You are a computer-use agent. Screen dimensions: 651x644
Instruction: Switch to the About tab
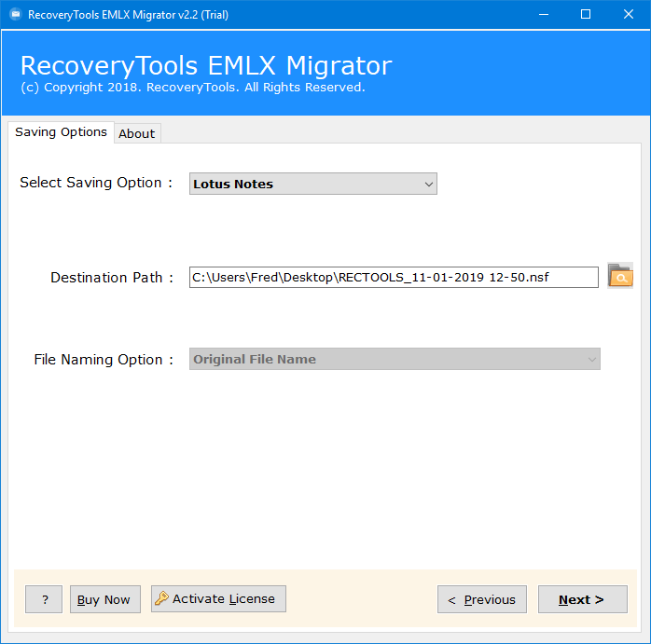137,133
